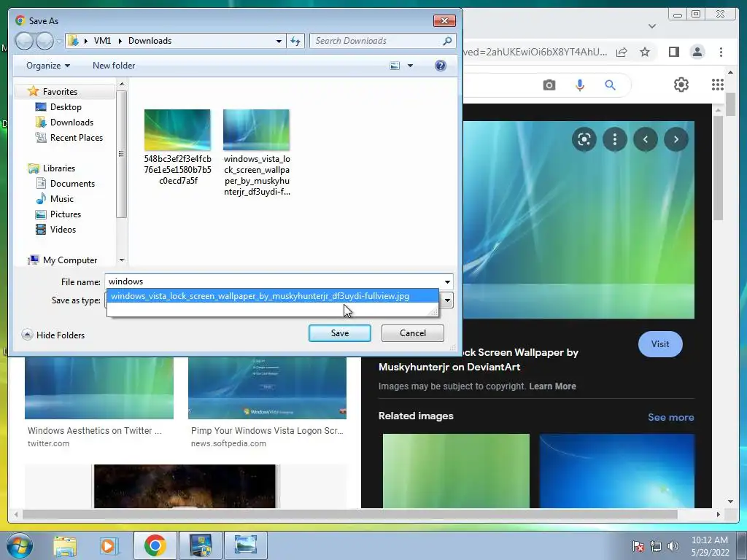
Task: Click the refresh button beside address bar
Action: (x=295, y=41)
